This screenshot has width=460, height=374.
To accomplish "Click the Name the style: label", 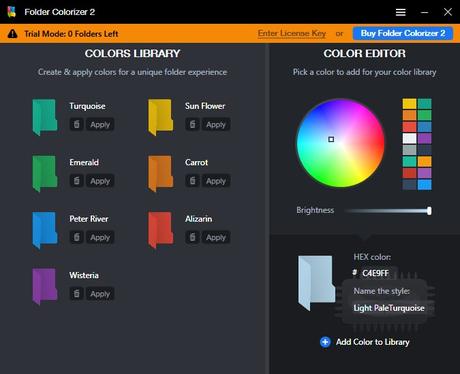I will point(382,291).
